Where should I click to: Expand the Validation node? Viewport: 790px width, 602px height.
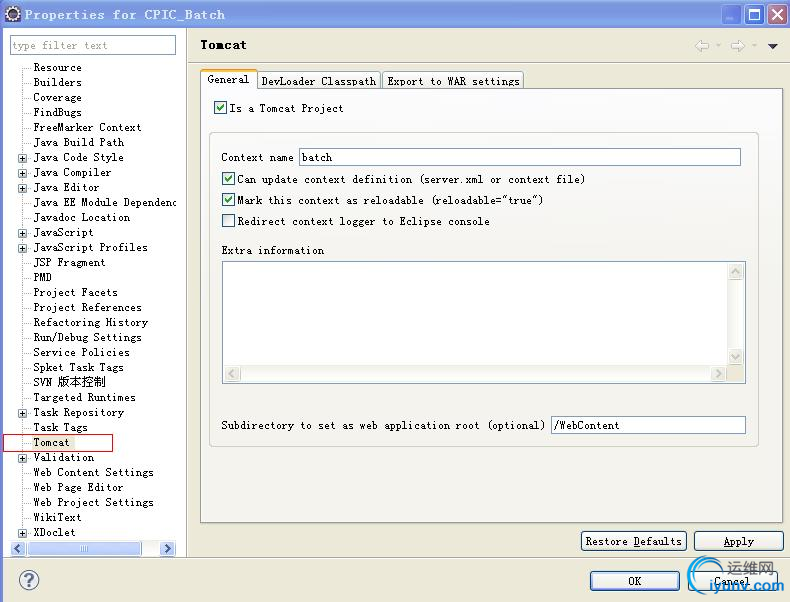click(22, 458)
